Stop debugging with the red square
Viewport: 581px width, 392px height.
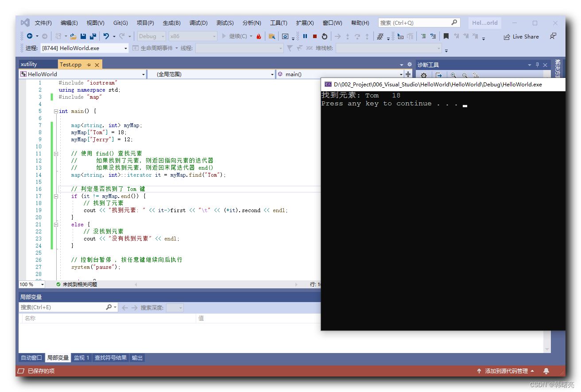tap(315, 36)
